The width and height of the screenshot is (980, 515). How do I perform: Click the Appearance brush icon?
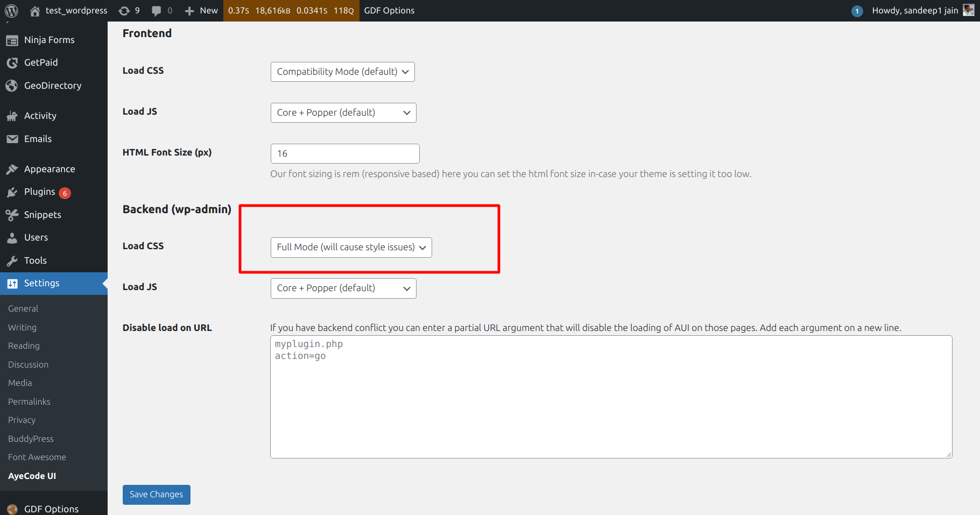click(x=12, y=169)
